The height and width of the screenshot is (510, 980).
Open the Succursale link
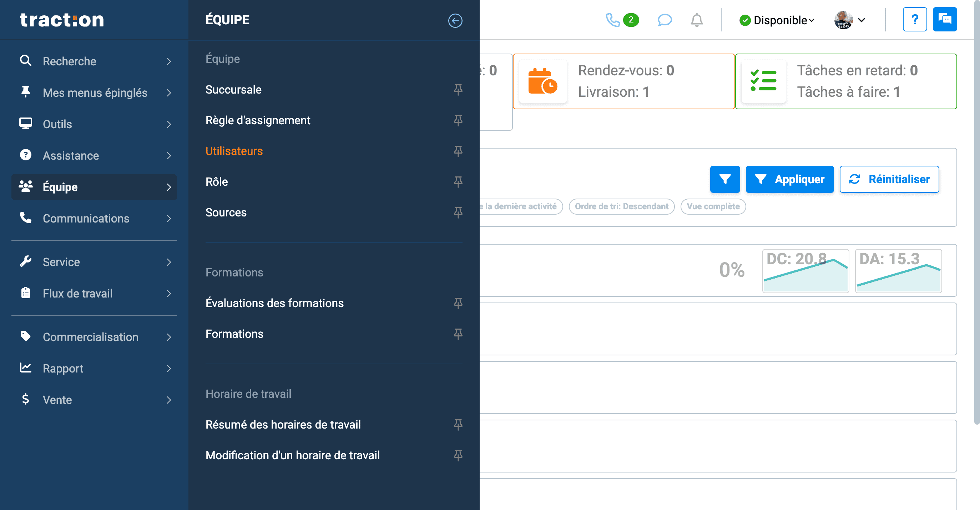pyautogui.click(x=233, y=90)
